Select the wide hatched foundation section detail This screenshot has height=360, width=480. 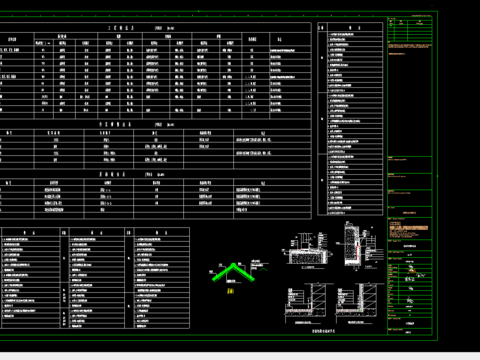click(307, 250)
